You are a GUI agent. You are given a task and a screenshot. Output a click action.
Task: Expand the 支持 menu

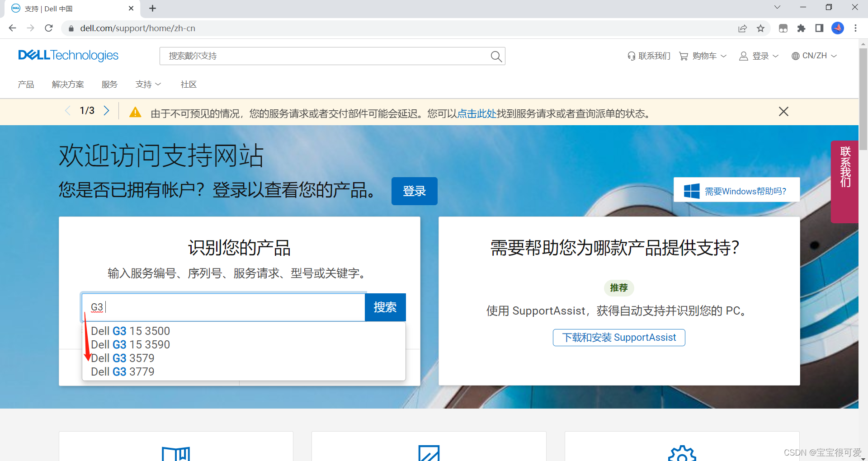[148, 85]
